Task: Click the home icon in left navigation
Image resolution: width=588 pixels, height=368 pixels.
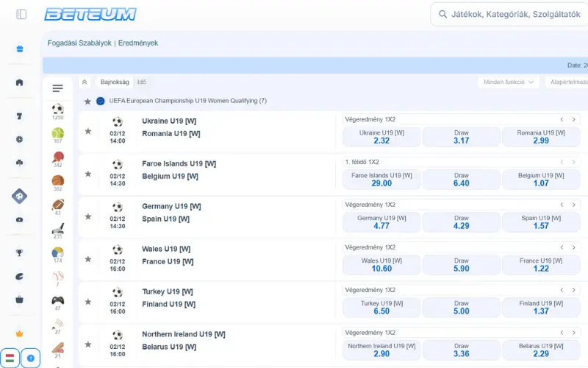Action: [x=20, y=82]
